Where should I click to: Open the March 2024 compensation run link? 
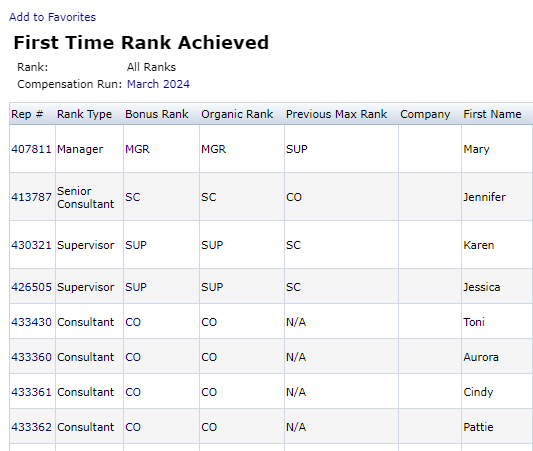(x=158, y=84)
